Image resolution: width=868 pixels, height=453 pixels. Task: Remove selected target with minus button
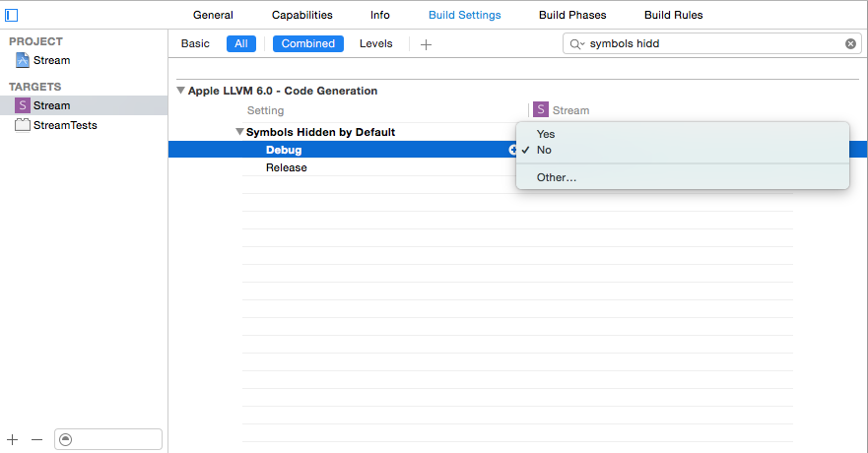[36, 440]
